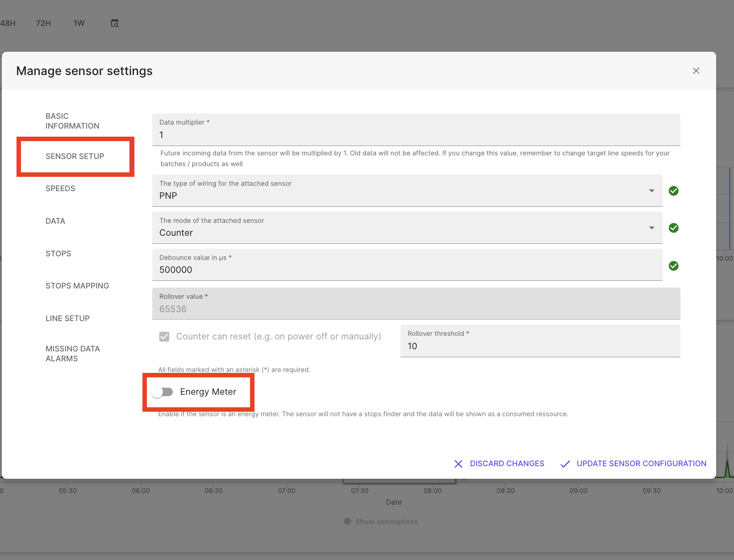
Task: Click the required fields asterisk note
Action: (234, 370)
